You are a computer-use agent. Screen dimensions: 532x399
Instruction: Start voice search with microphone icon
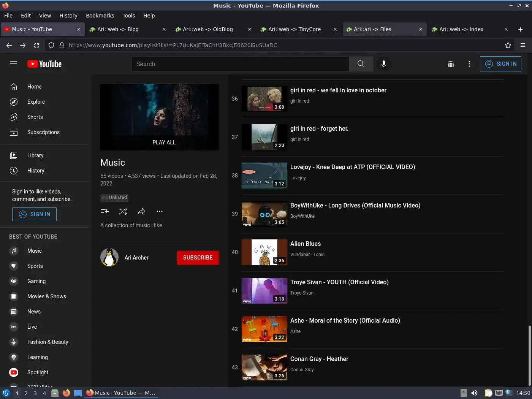click(384, 64)
